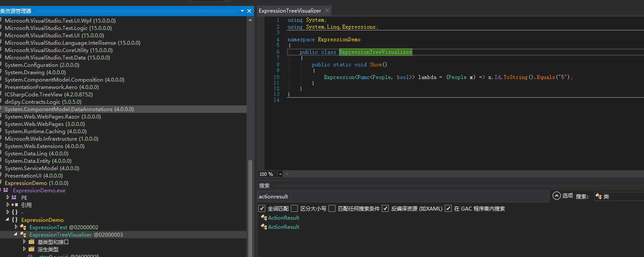Viewport: 644px width, 257px height.
Task: Enable the 匹配任何搜索条件 checkbox
Action: point(332,208)
